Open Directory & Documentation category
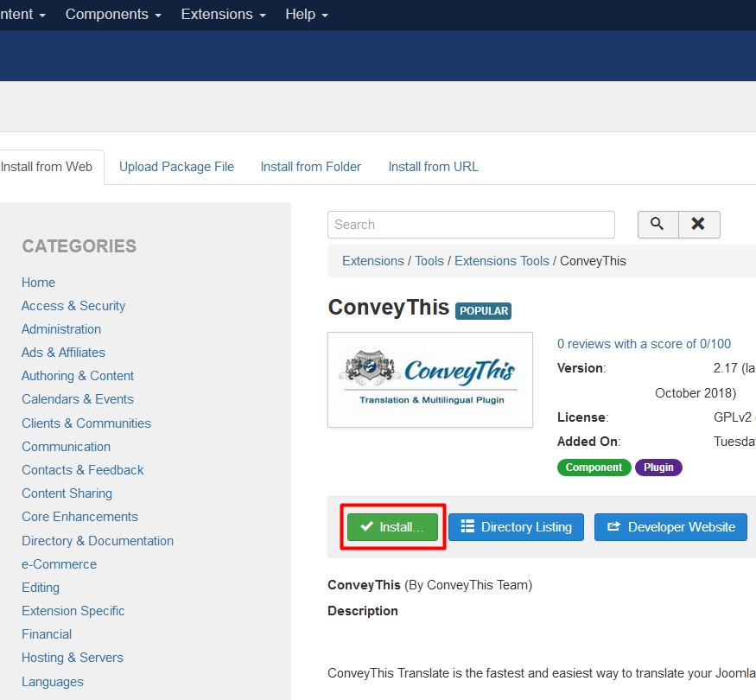756x700 pixels. click(x=98, y=541)
